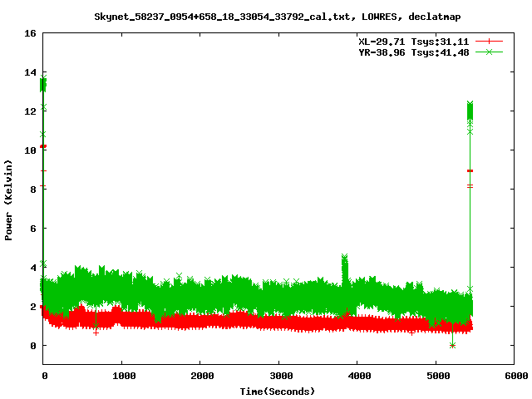Click the x-axis tick label 5000
Viewport: 532px width, 399px height.
[x=438, y=376]
